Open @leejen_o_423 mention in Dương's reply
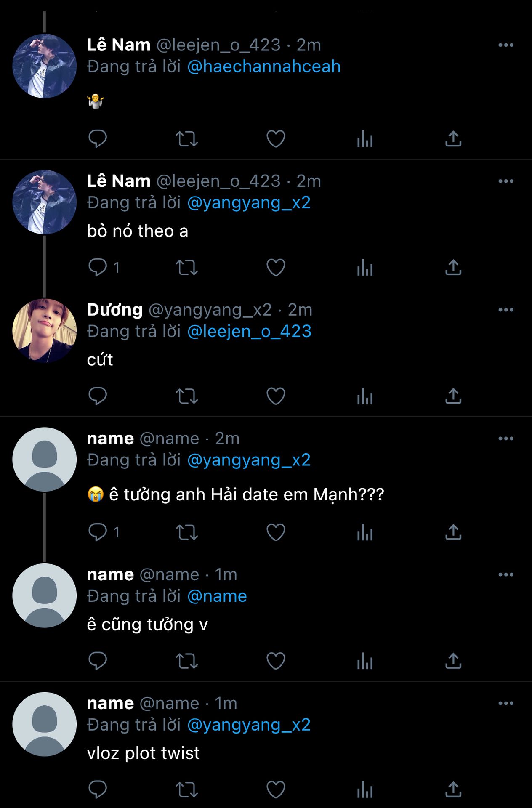The height and width of the screenshot is (808, 532). pyautogui.click(x=249, y=332)
